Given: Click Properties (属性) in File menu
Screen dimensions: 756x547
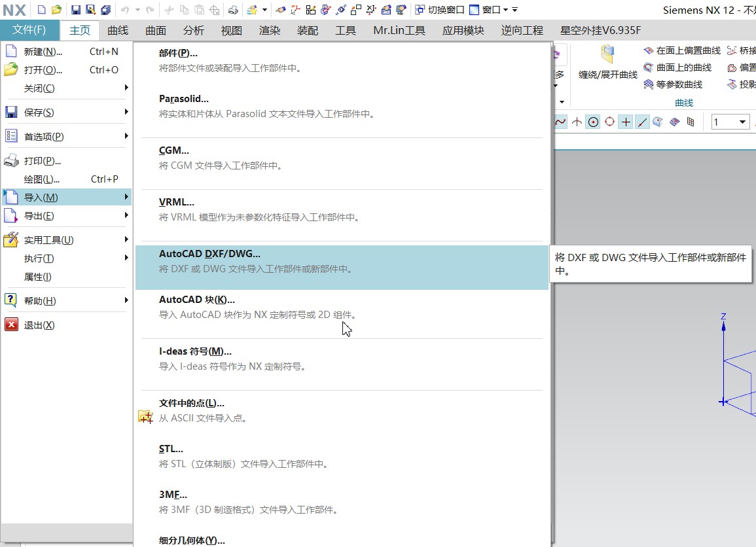Looking at the screenshot, I should tap(67, 277).
